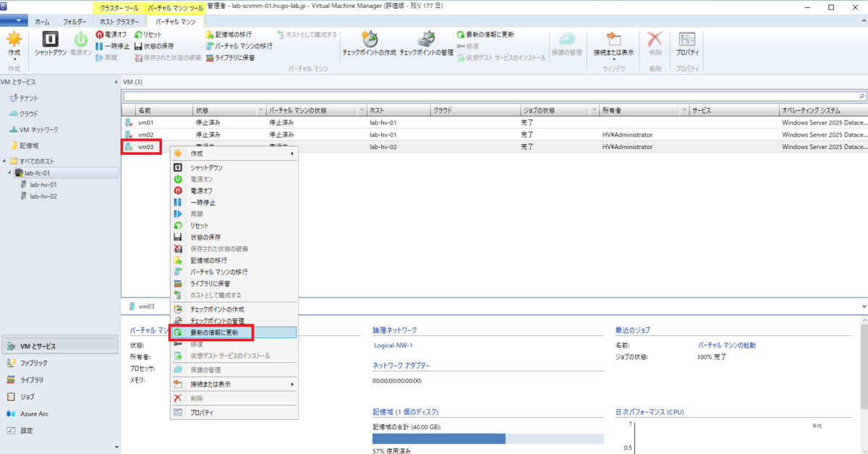Click the 作成 (Create) ribbon button
The image size is (868, 454).
pos(14,44)
